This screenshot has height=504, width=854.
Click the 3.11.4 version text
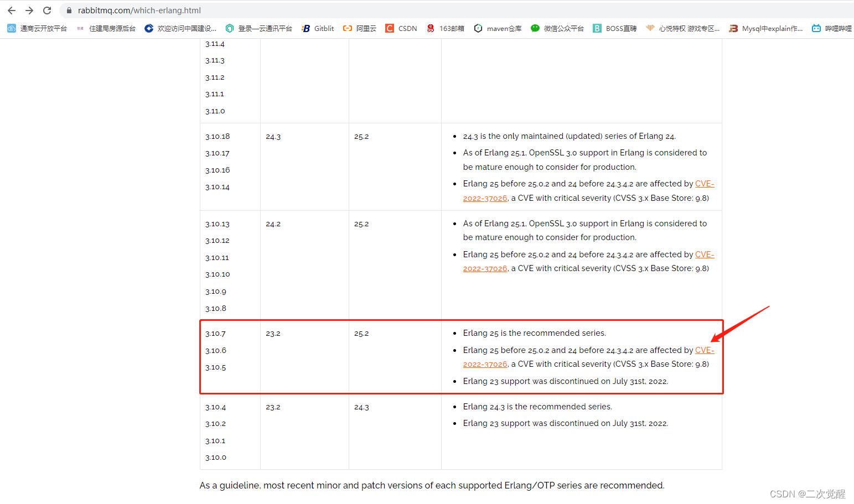[215, 44]
